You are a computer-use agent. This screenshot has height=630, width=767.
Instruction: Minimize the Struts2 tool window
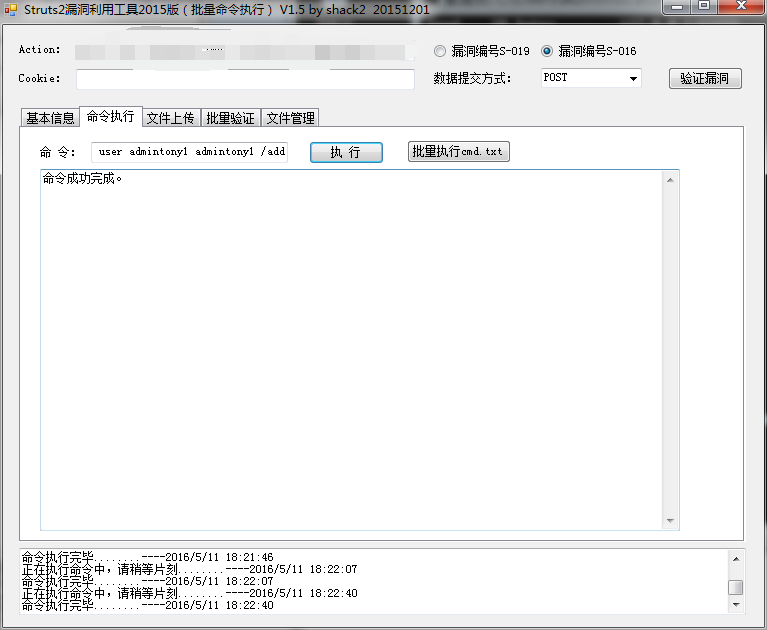tap(677, 7)
